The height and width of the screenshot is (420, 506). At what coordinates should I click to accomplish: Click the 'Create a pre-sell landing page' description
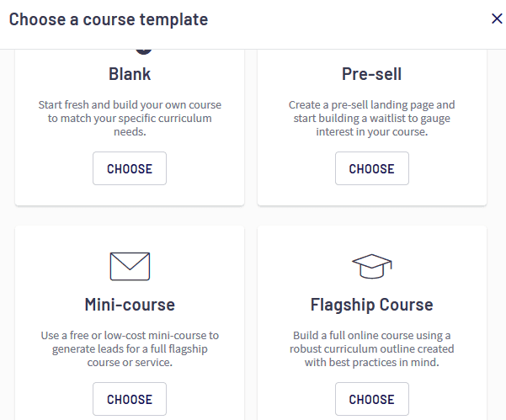point(372,118)
